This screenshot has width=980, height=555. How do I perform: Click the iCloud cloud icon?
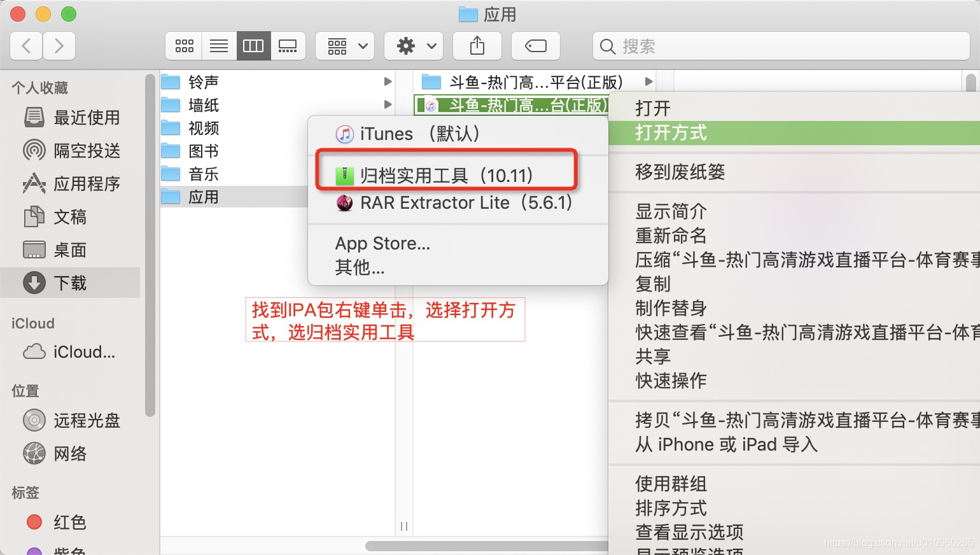(x=34, y=351)
